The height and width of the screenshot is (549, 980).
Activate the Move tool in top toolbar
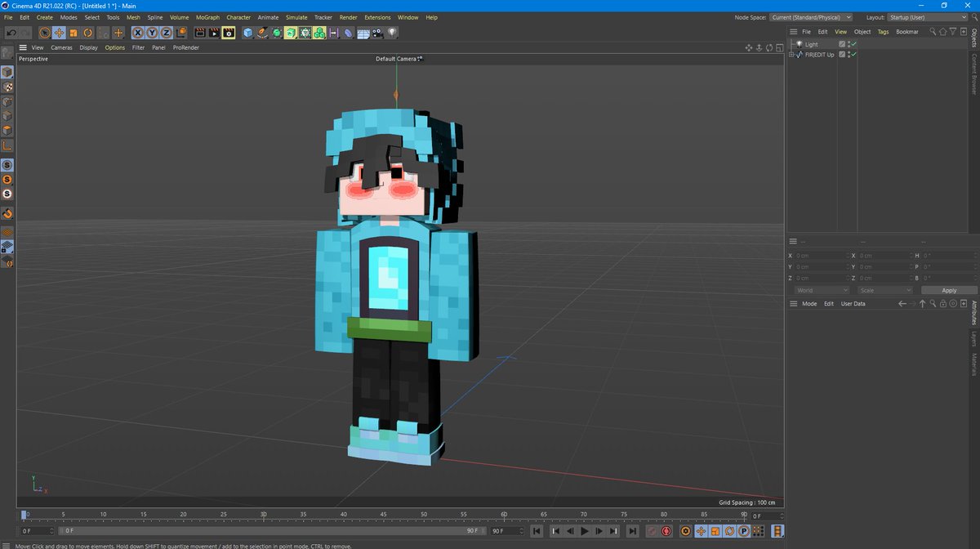(x=59, y=33)
